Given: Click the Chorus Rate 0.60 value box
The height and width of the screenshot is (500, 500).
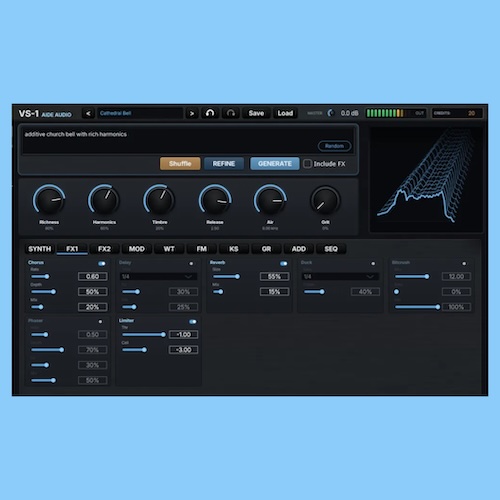Looking at the screenshot, I should tap(93, 276).
